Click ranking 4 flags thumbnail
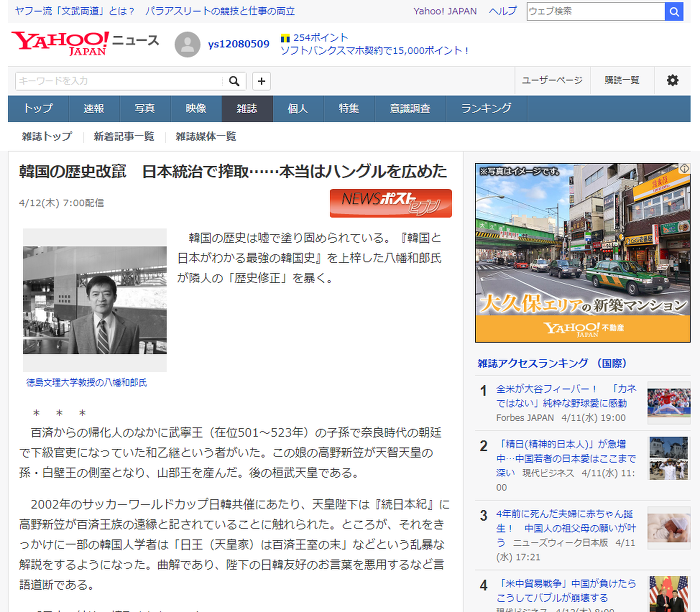This screenshot has width=700, height=612. [x=669, y=594]
